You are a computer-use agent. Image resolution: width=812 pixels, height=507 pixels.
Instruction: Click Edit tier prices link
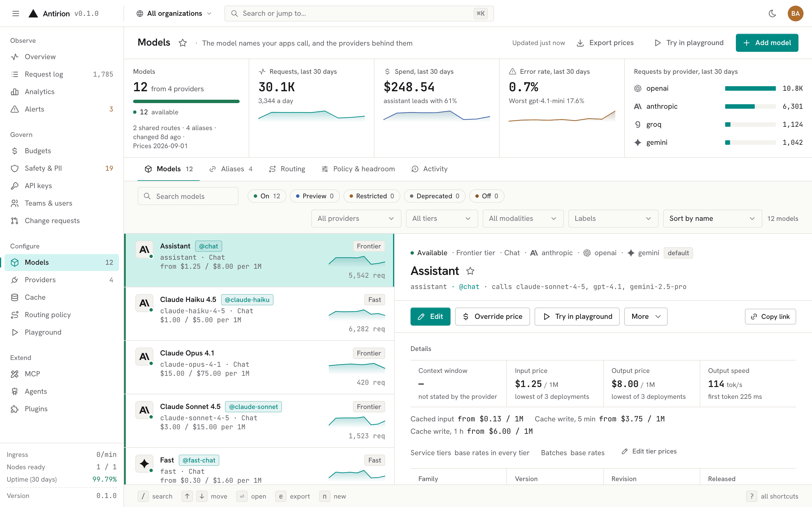click(649, 451)
